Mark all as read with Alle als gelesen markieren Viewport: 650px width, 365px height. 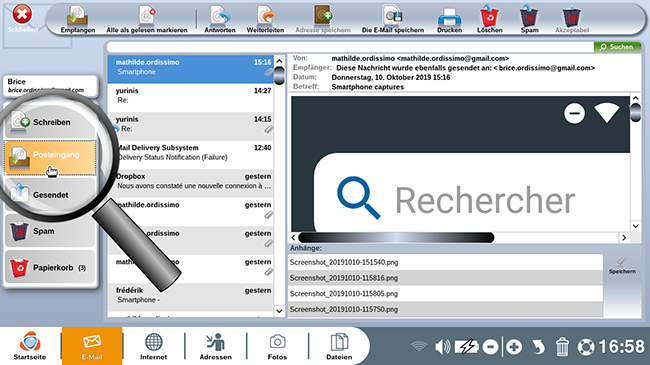click(147, 19)
